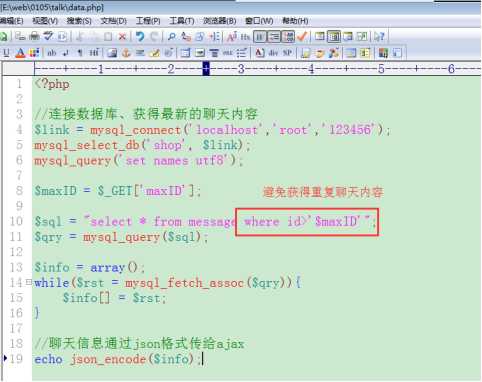Click the printer icon

coord(34,36)
